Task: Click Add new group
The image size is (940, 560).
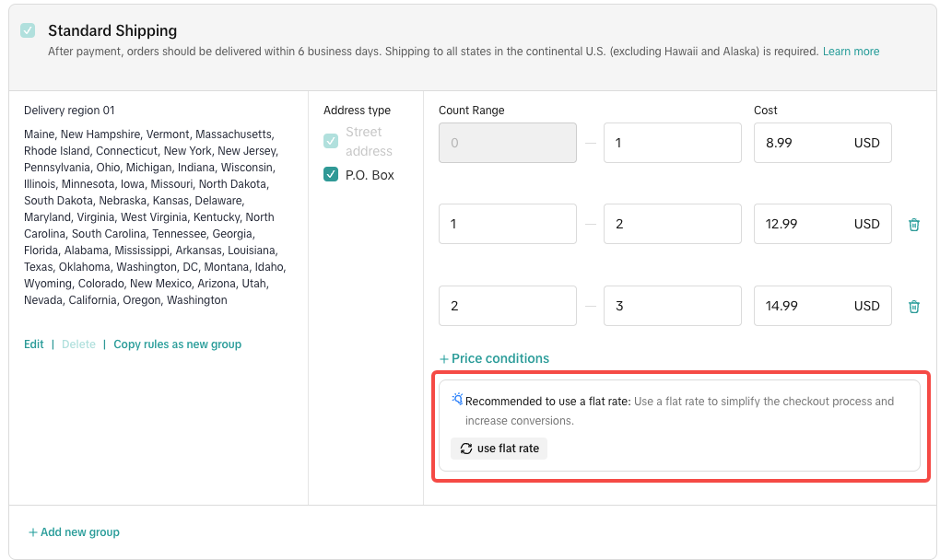Action: [74, 532]
